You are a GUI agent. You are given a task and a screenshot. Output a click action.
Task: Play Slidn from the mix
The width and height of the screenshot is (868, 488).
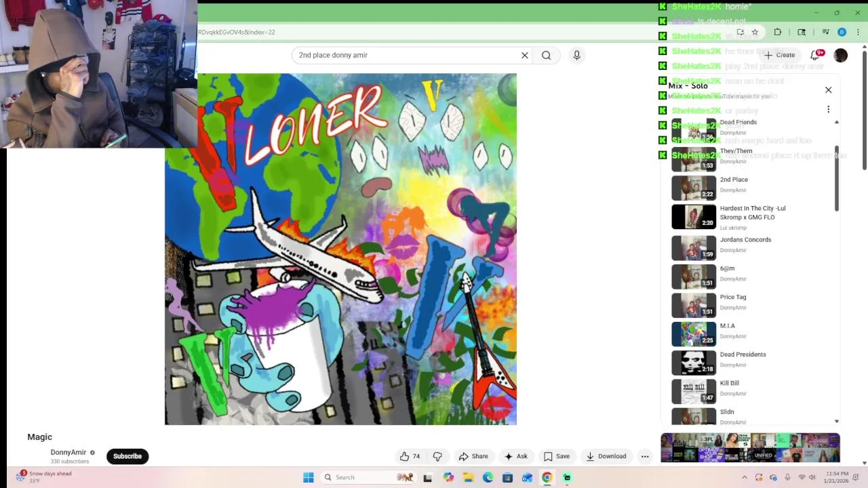tap(749, 415)
